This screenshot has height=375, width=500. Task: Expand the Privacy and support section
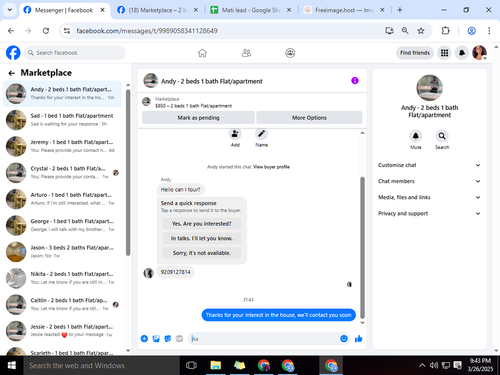(429, 213)
